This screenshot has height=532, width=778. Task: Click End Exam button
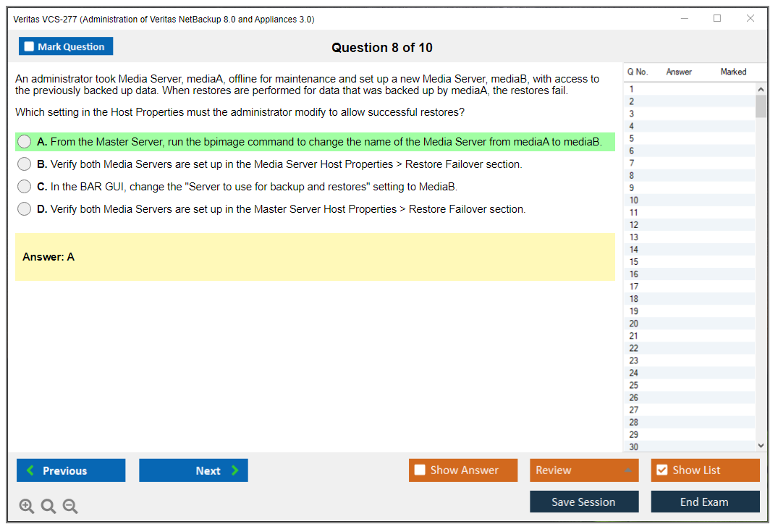[705, 502]
